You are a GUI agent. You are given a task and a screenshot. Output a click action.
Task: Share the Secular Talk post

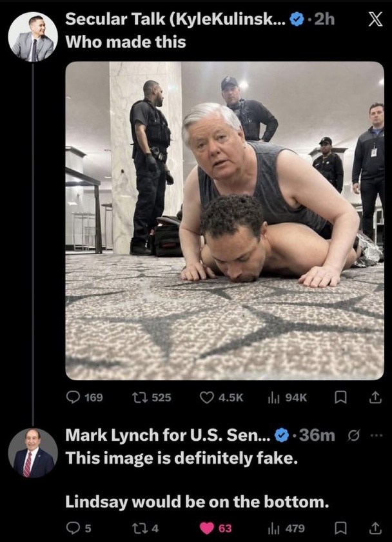click(375, 397)
